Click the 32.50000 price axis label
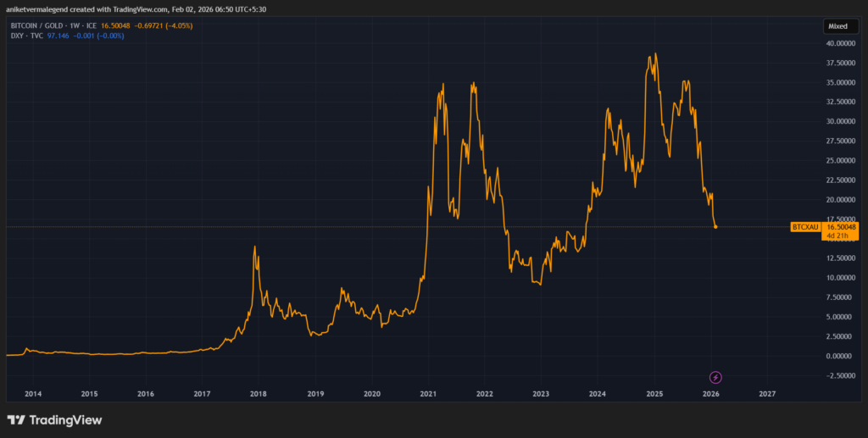 click(840, 102)
